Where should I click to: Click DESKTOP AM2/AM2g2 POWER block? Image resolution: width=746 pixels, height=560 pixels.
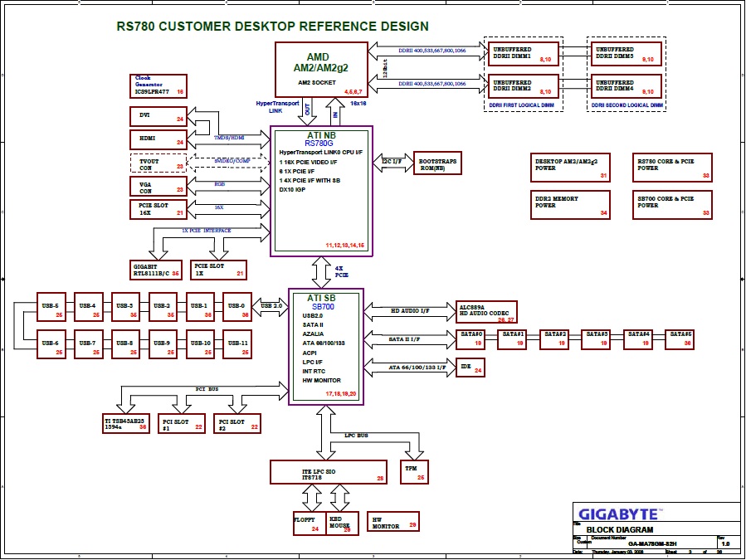point(570,168)
